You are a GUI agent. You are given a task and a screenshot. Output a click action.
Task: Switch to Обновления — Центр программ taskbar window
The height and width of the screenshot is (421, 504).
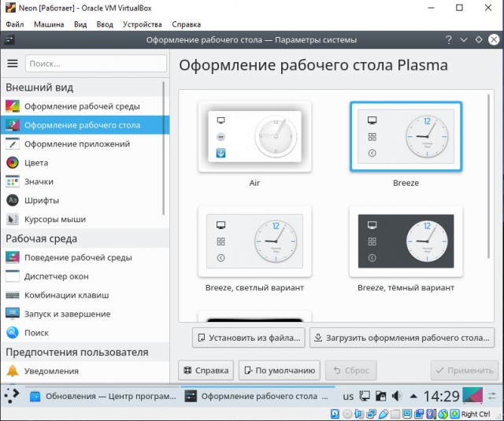click(102, 397)
